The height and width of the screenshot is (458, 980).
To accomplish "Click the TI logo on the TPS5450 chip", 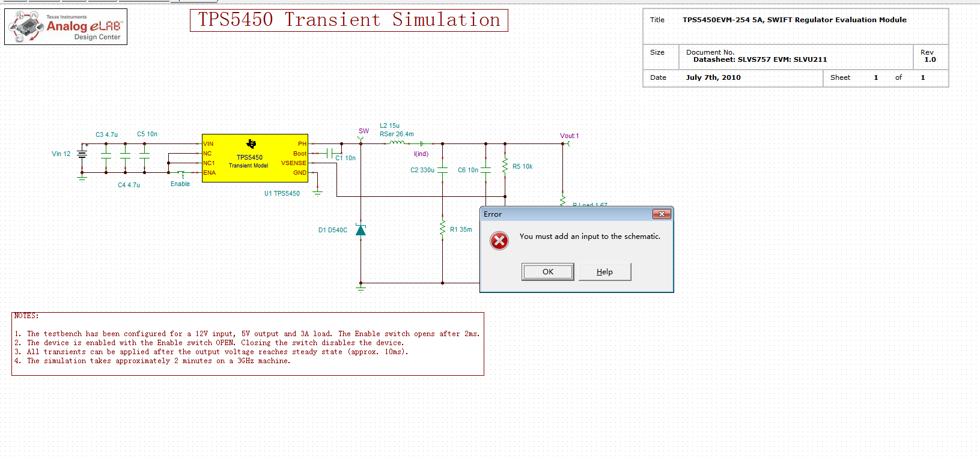I will [251, 144].
